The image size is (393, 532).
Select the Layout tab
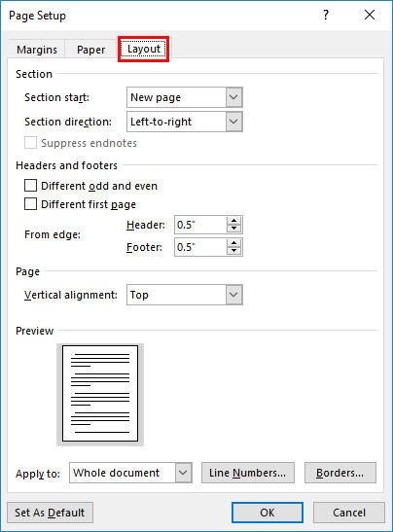(x=144, y=49)
